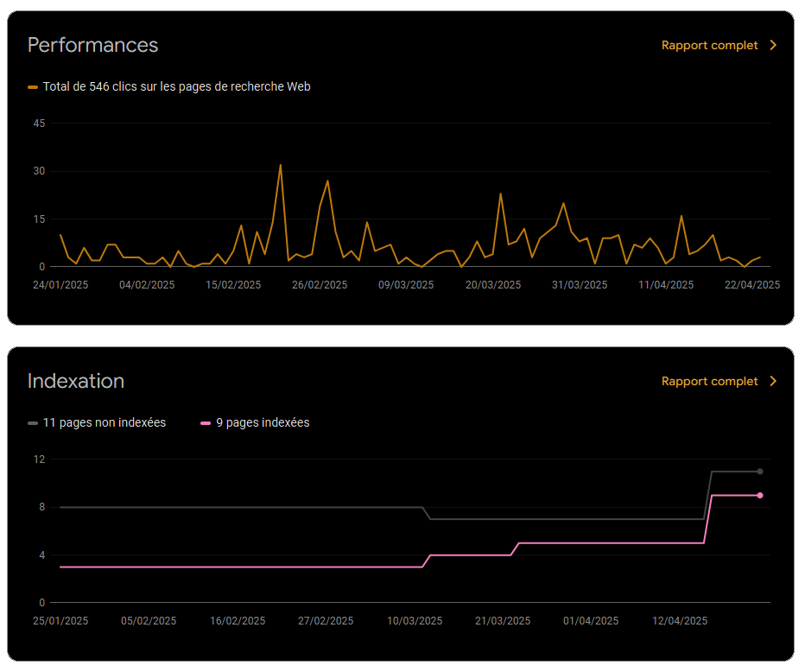Screen dimensions: 805x672
Task: Toggle the "9 pages indexées" legend label
Action: click(263, 422)
